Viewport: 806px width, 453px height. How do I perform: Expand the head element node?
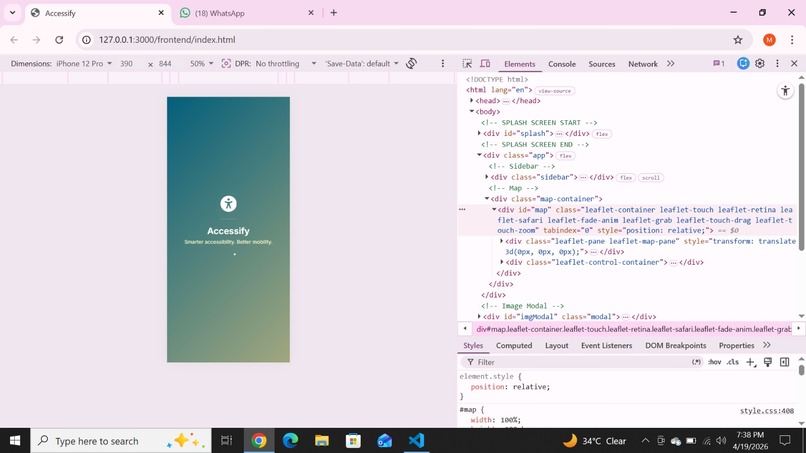[x=471, y=101]
